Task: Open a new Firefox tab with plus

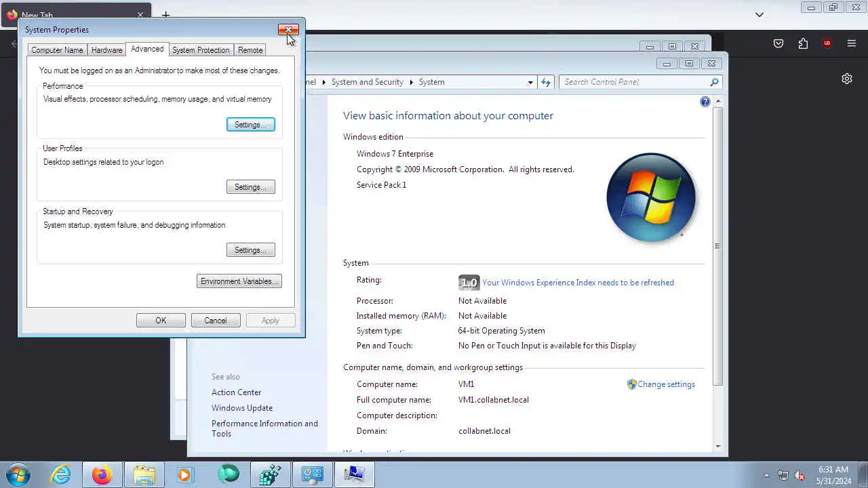Action: 165,14
